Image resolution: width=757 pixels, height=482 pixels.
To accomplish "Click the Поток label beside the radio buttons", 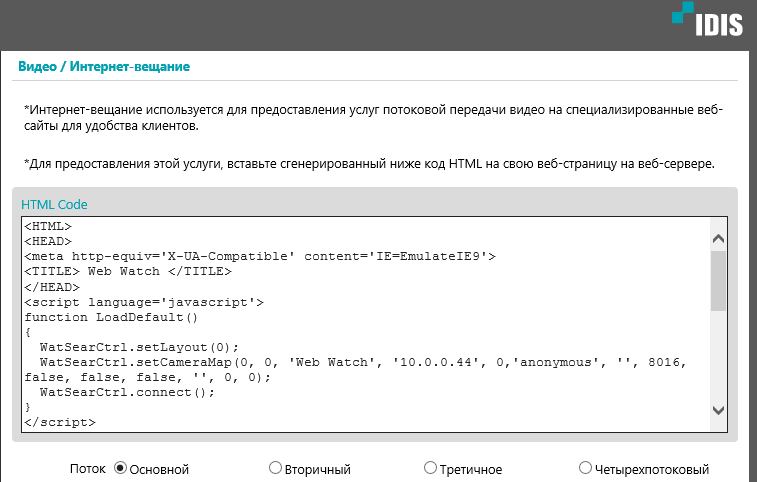I will pos(88,468).
